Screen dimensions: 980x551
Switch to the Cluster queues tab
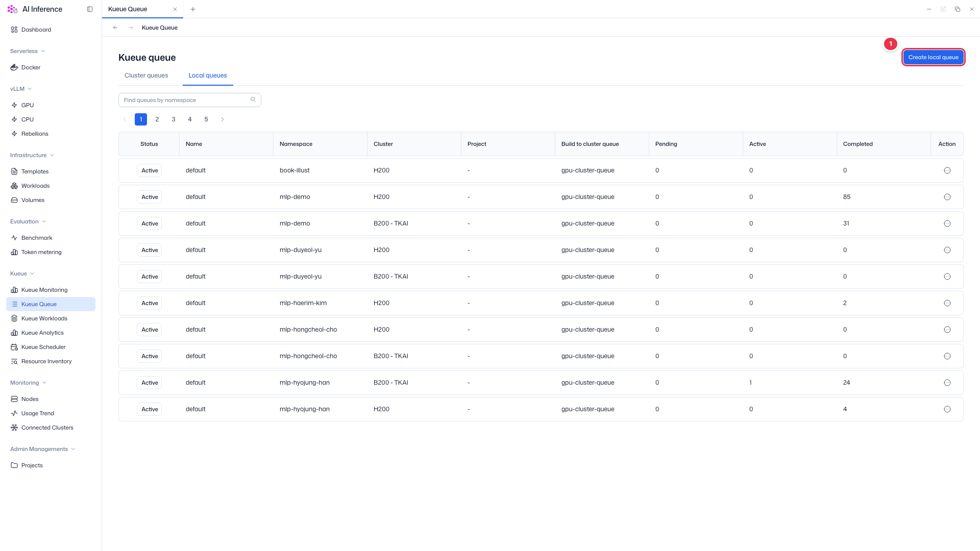click(146, 76)
